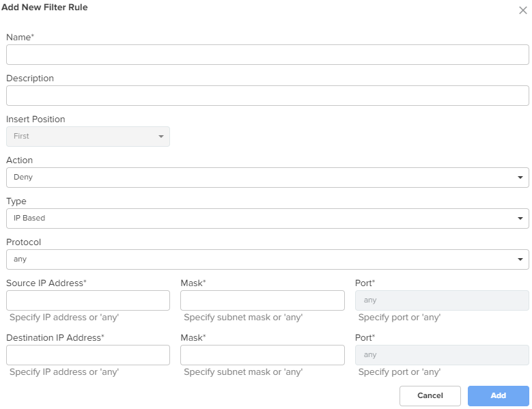Expand the Action dropdown showing Deny
The width and height of the screenshot is (532, 409).
pyautogui.click(x=267, y=178)
